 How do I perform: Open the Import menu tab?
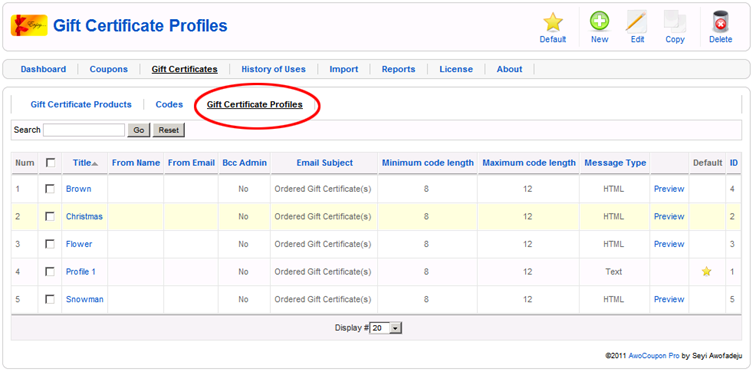click(344, 69)
